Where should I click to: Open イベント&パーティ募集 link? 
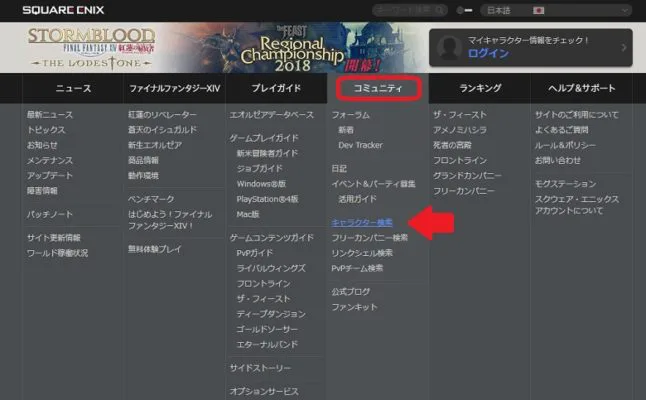pos(373,184)
